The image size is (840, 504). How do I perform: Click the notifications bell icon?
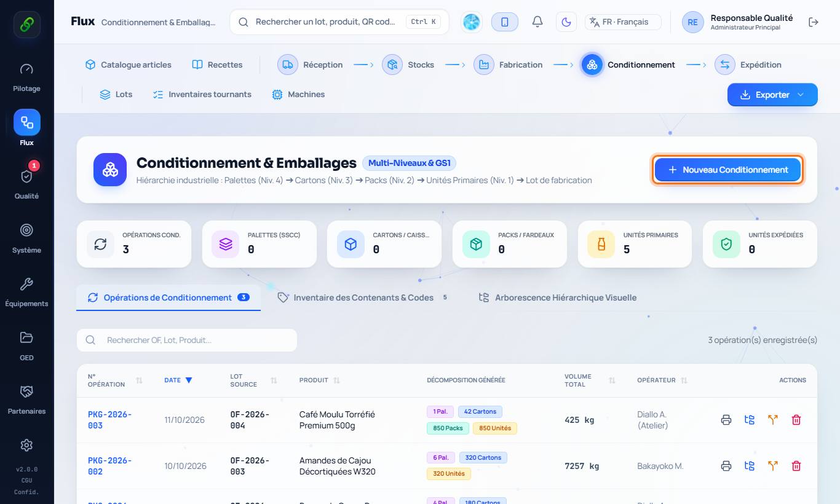(537, 22)
